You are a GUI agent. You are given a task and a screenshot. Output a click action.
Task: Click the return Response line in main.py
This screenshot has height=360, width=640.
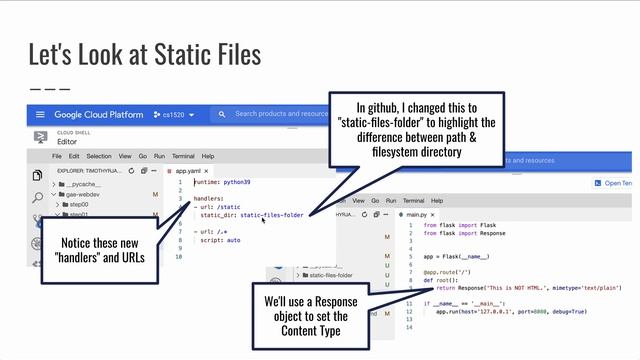click(529, 288)
